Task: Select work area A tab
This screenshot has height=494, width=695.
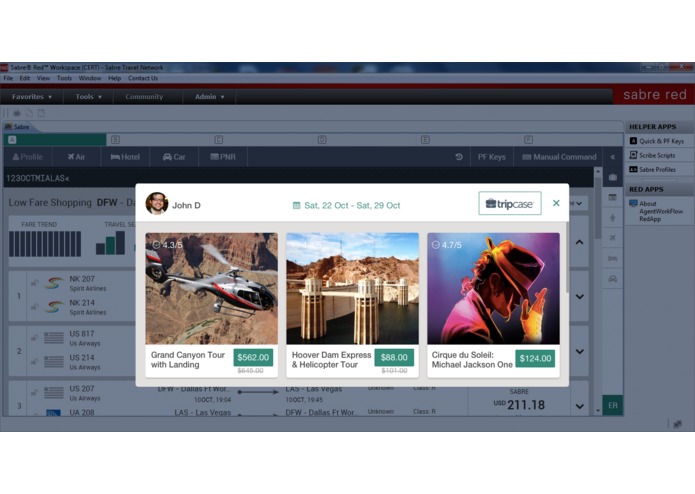Action: 55,140
